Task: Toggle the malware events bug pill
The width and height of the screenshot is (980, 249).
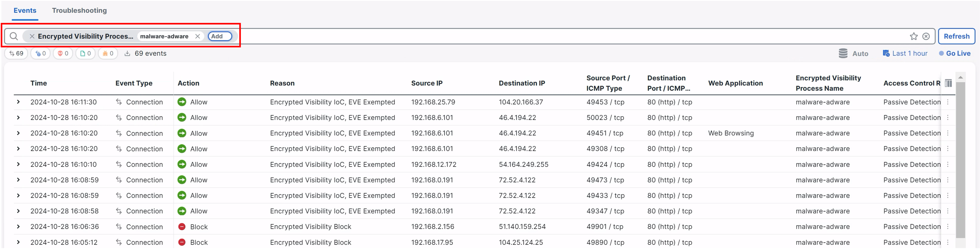Action: coord(108,53)
